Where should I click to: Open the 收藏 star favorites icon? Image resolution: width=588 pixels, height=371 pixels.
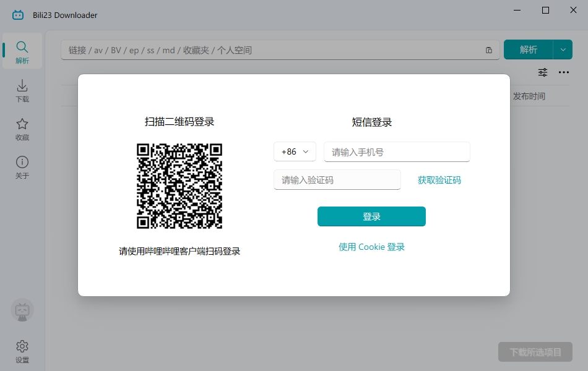(x=22, y=129)
